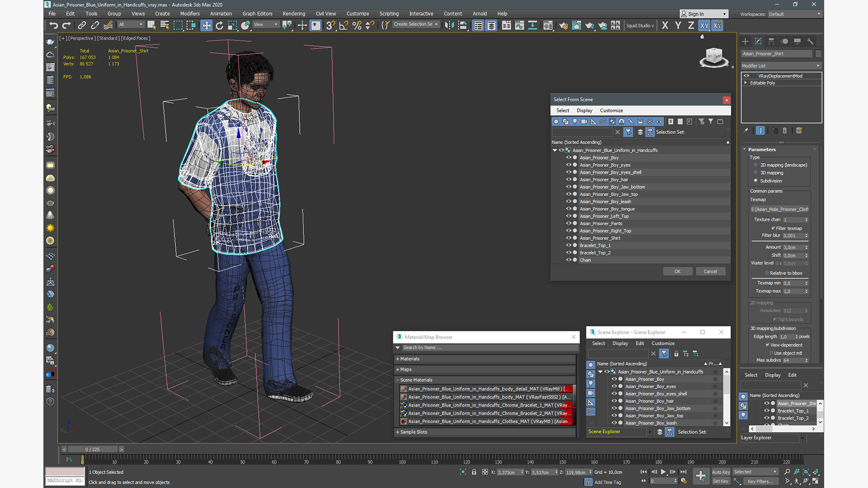The image size is (868, 488).
Task: Select the Move/Select tool in toolbar
Action: point(206,26)
